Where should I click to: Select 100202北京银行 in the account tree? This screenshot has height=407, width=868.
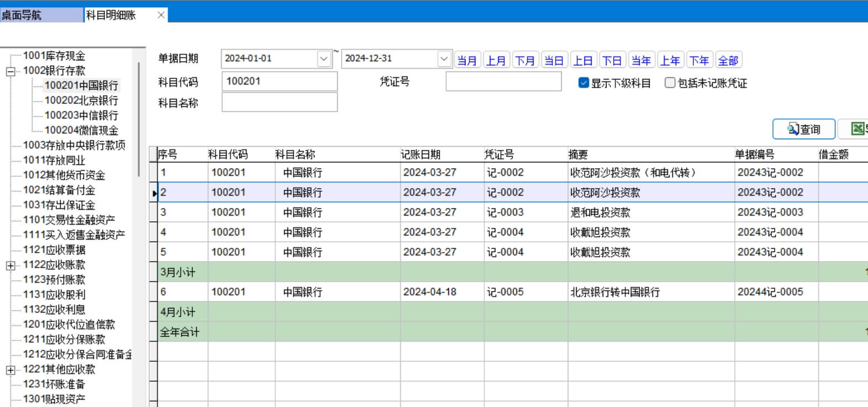coord(81,101)
